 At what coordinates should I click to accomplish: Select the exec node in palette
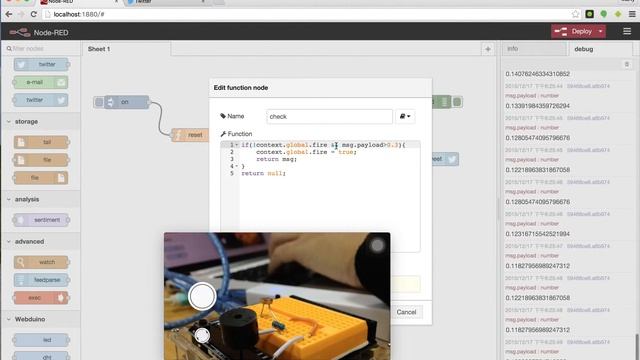click(x=41, y=298)
